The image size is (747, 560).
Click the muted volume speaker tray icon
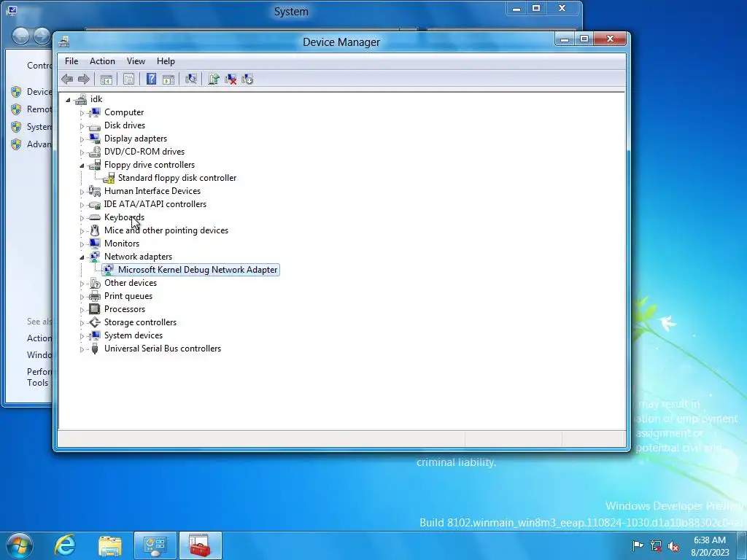click(x=673, y=546)
